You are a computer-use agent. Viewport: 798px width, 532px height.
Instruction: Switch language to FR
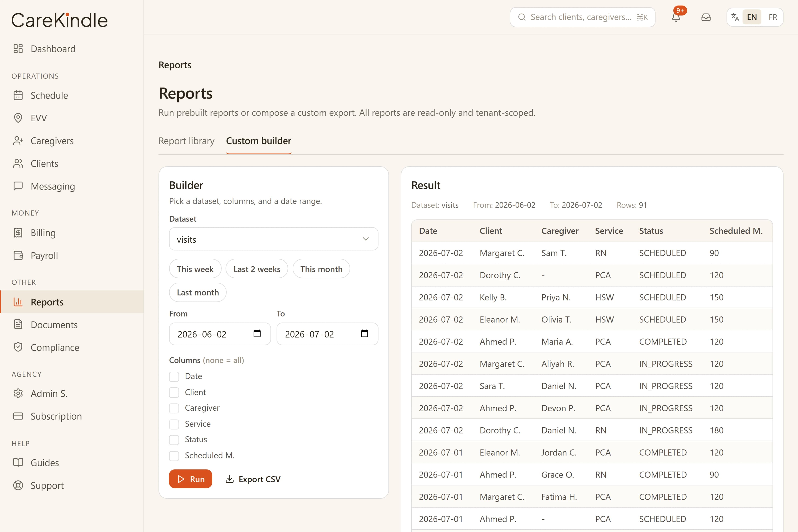coord(773,17)
